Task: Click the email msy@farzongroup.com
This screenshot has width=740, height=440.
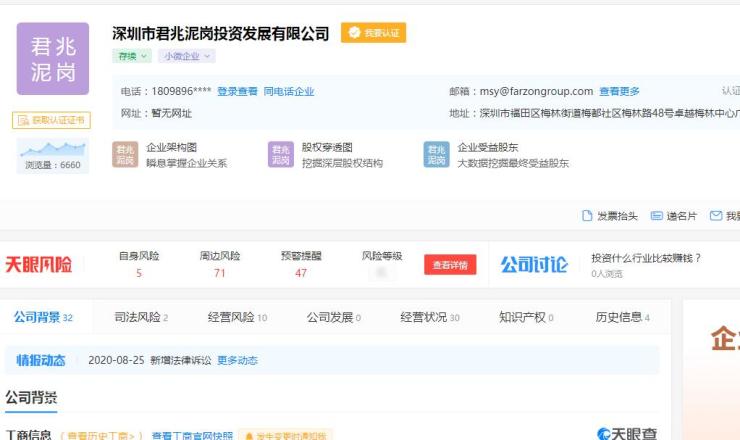Action: coord(536,91)
